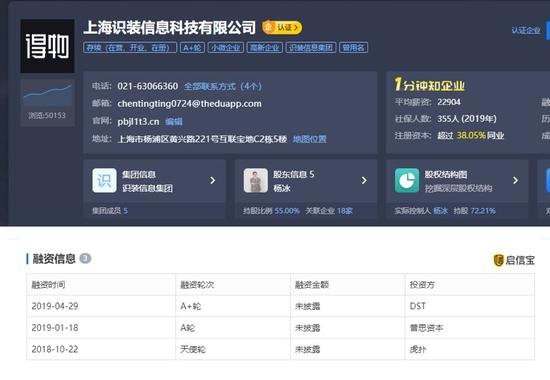The image size is (550, 380).
Task: Click the 识 group info icon
Action: tap(105, 180)
